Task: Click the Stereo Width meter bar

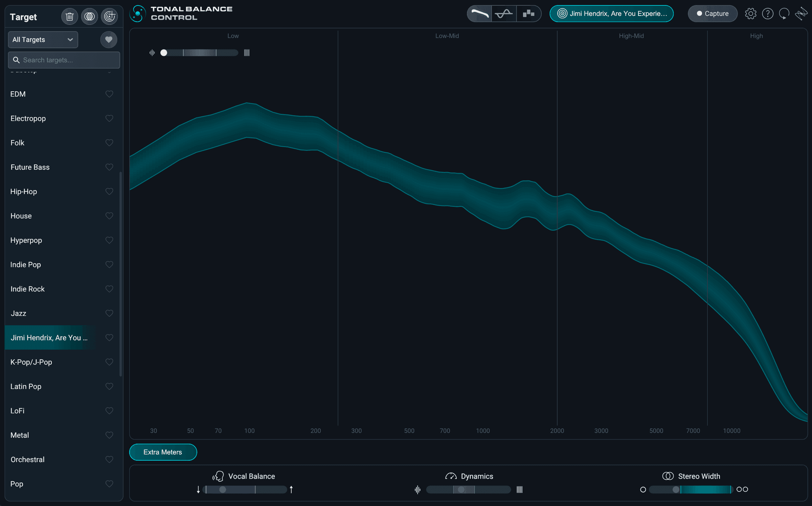Action: (691, 489)
